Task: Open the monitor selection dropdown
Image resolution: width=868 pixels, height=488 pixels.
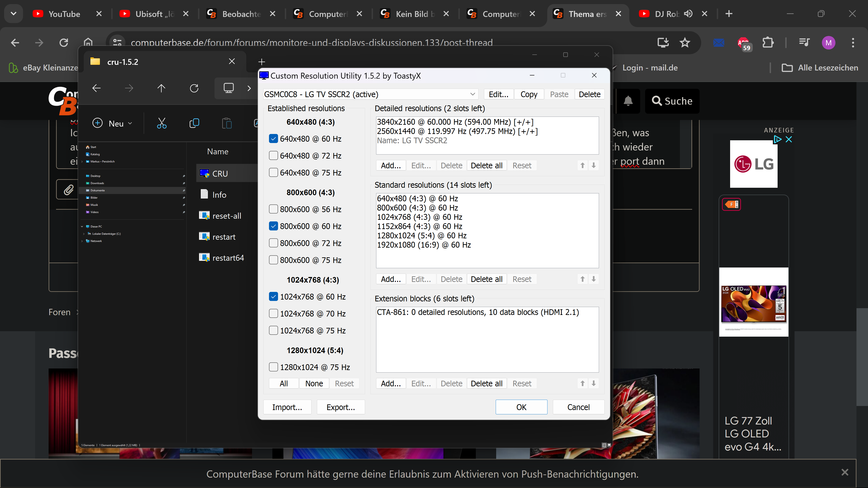Action: tap(472, 94)
